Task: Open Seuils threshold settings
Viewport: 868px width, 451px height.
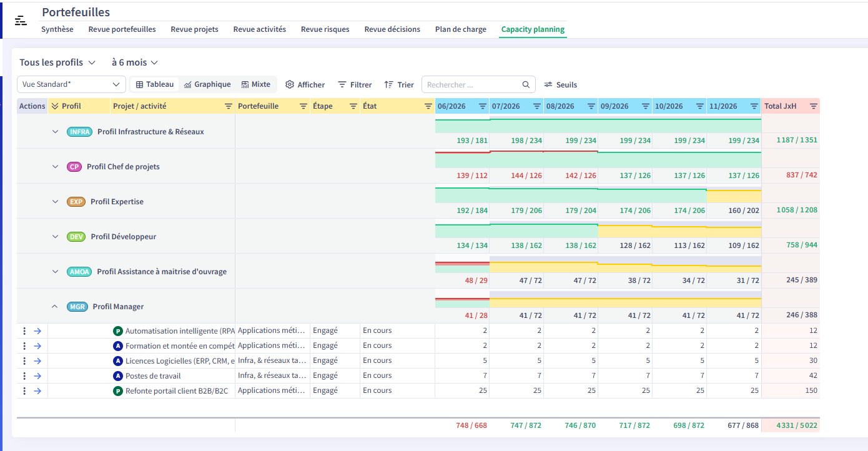Action: [560, 85]
